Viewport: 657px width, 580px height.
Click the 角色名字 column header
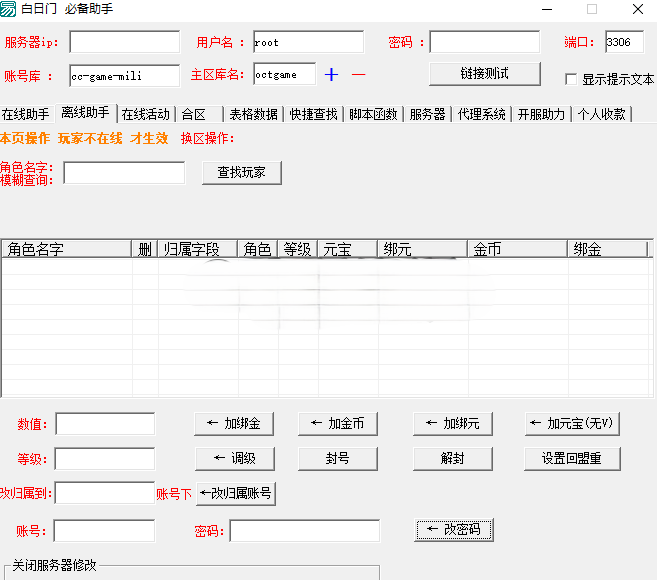(67, 249)
